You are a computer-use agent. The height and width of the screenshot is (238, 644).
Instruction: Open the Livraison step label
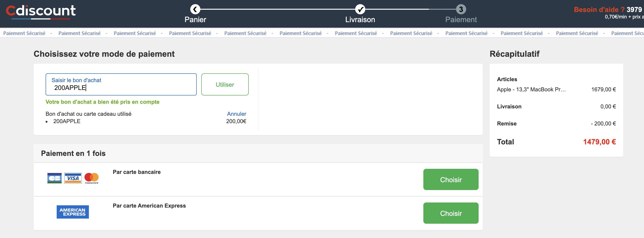(x=360, y=20)
